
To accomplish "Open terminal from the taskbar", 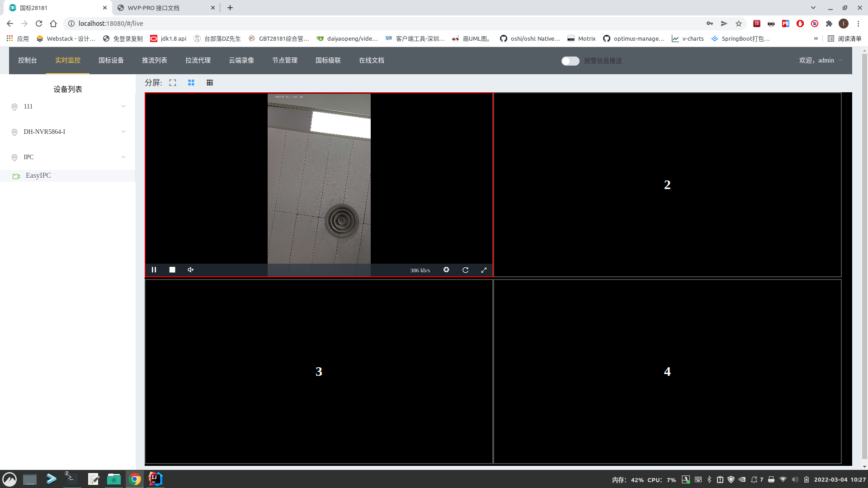I will click(x=72, y=479).
